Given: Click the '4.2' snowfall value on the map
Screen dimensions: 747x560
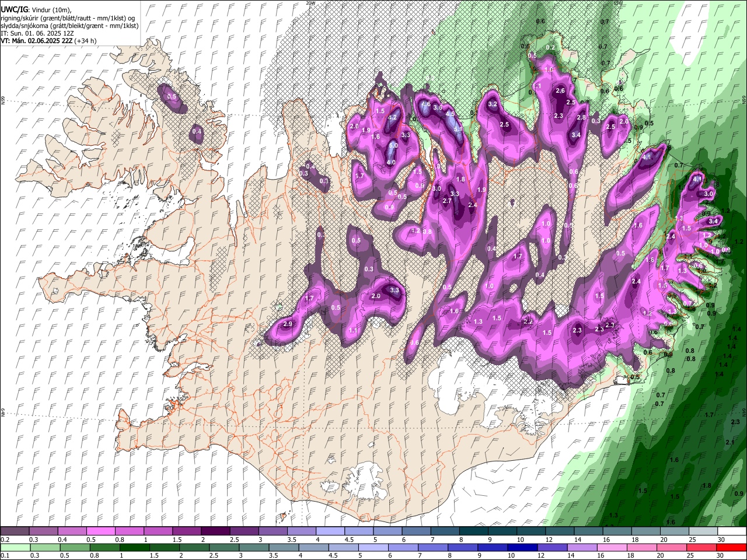Looking at the screenshot, I should point(392,117).
